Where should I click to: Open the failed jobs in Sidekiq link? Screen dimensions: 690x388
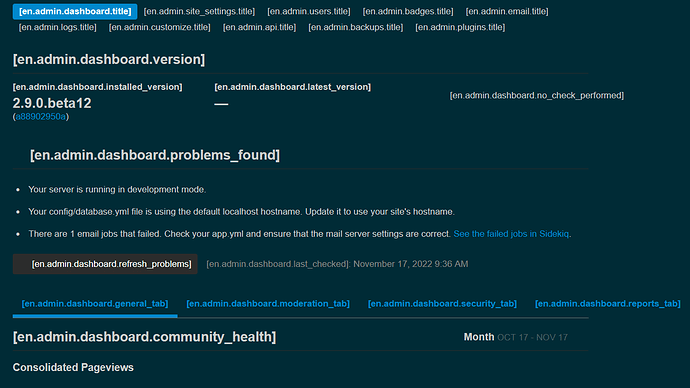pos(511,234)
